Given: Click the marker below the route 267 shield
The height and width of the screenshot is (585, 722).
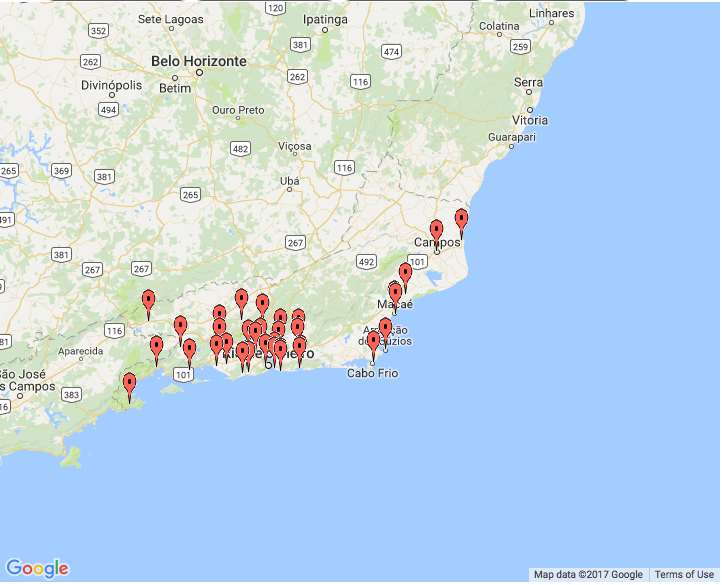Looking at the screenshot, I should point(149,300).
